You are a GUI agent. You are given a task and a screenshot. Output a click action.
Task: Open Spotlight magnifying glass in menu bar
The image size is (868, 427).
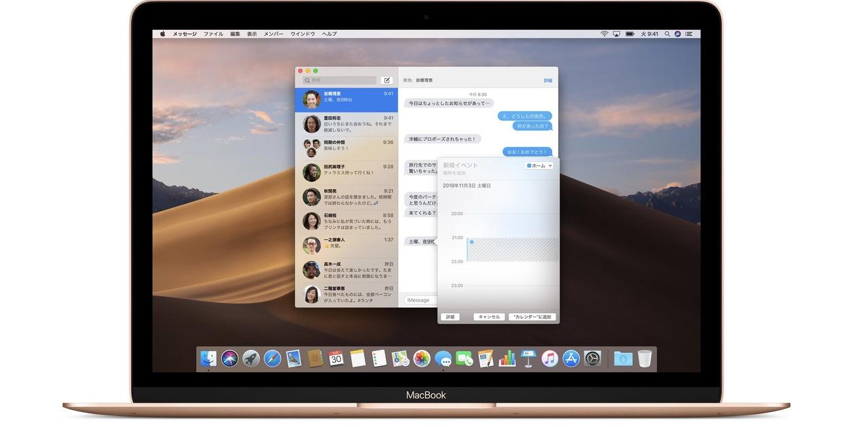click(x=667, y=34)
